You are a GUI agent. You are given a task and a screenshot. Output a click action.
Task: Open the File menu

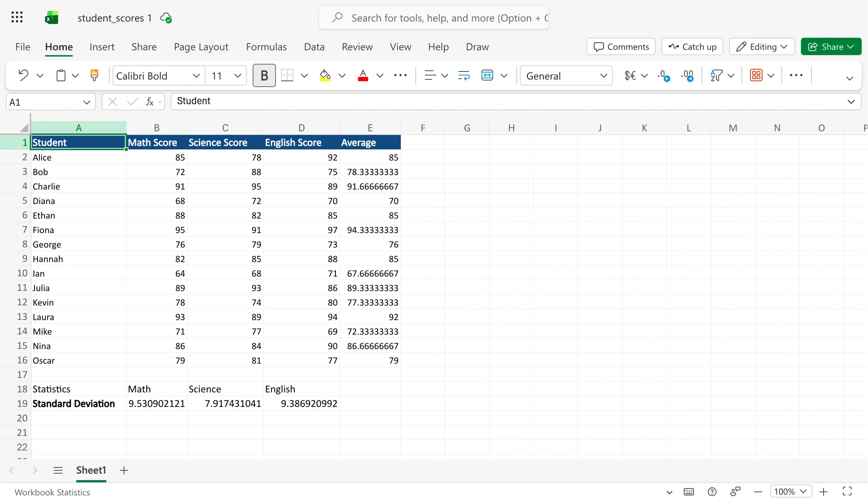click(23, 47)
